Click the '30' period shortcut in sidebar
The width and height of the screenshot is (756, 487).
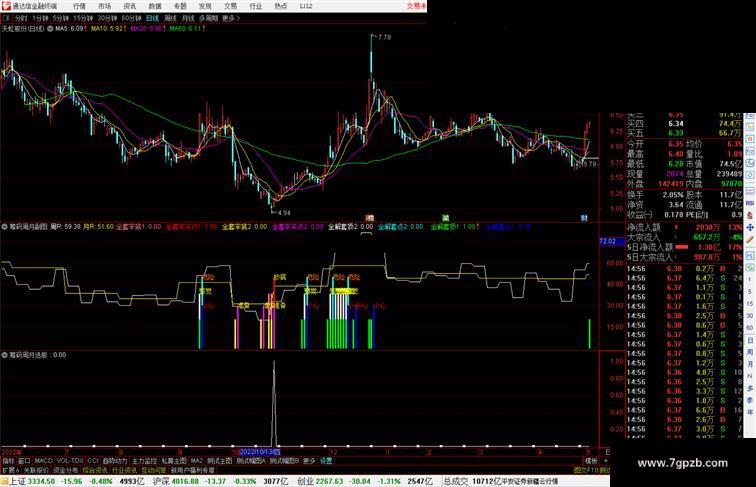(750, 316)
